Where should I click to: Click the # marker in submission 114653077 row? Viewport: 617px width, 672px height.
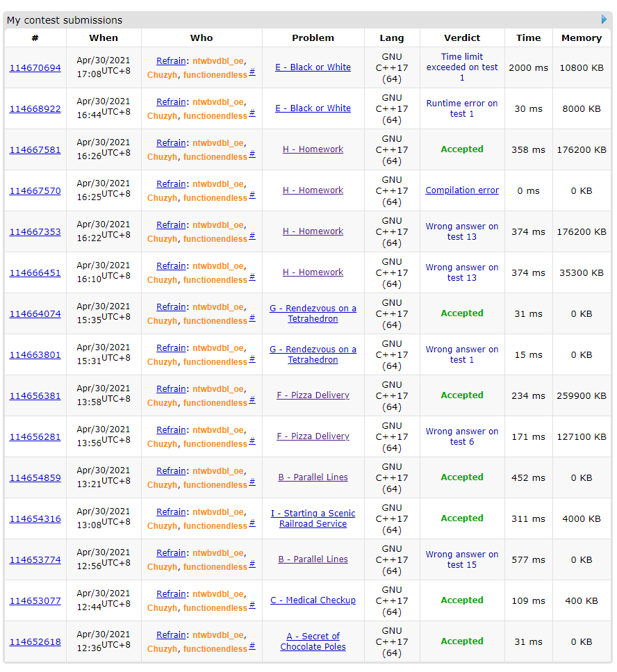[252, 605]
